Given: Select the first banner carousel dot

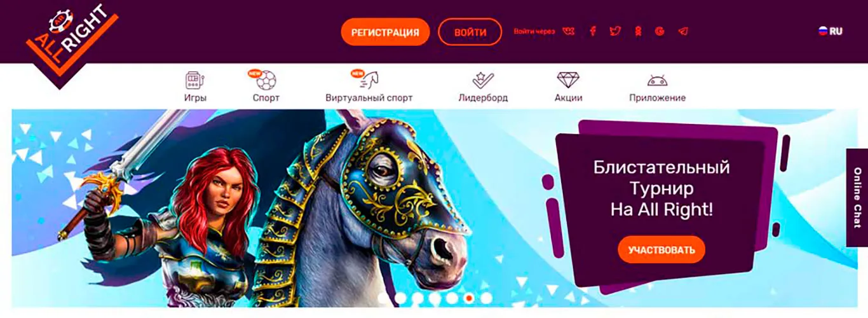Looking at the screenshot, I should point(383,298).
